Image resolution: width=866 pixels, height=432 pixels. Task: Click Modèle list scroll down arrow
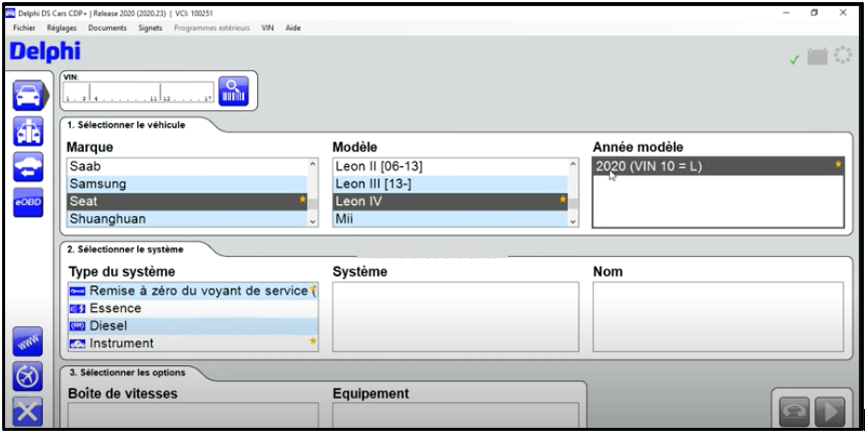pos(573,221)
